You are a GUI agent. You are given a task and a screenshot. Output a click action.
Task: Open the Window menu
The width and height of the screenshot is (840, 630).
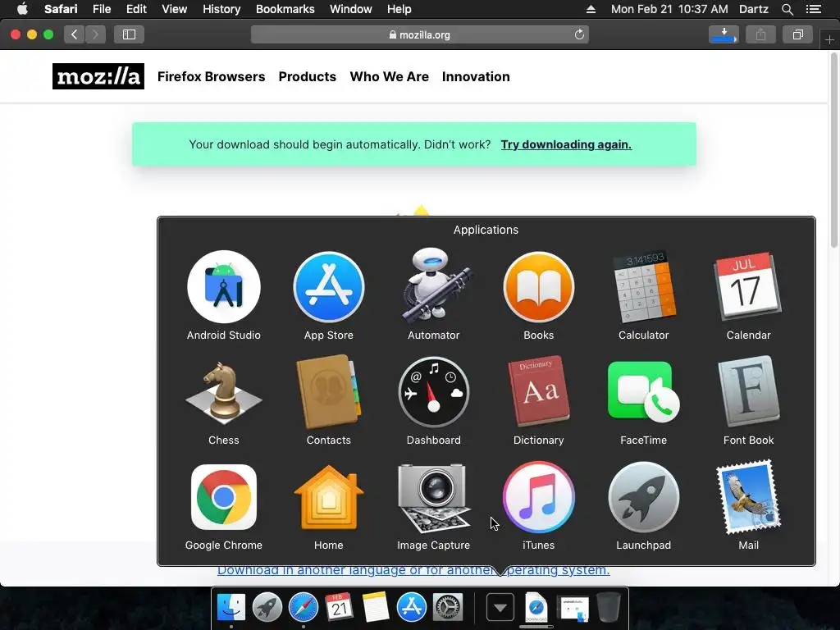coord(351,9)
